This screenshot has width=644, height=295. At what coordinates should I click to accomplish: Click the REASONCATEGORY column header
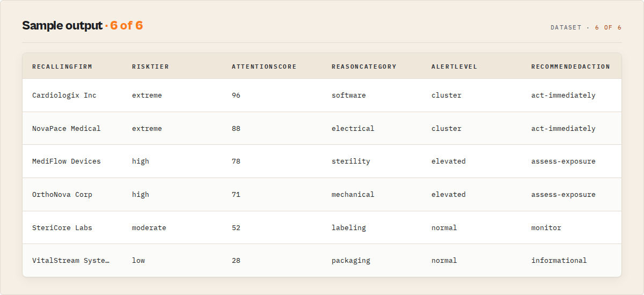tap(364, 67)
